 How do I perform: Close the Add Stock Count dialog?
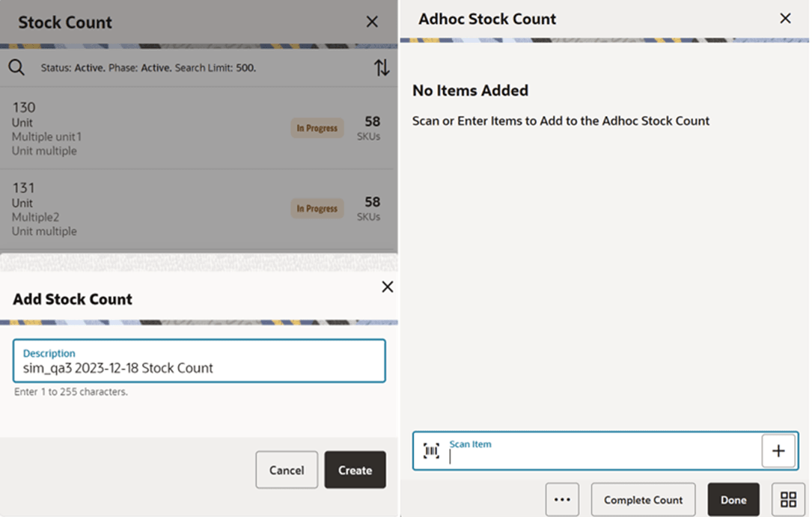(x=387, y=287)
